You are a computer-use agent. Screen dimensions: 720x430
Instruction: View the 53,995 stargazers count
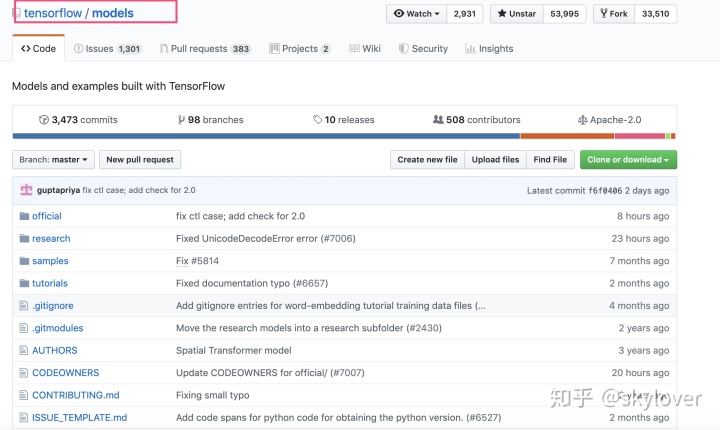564,14
